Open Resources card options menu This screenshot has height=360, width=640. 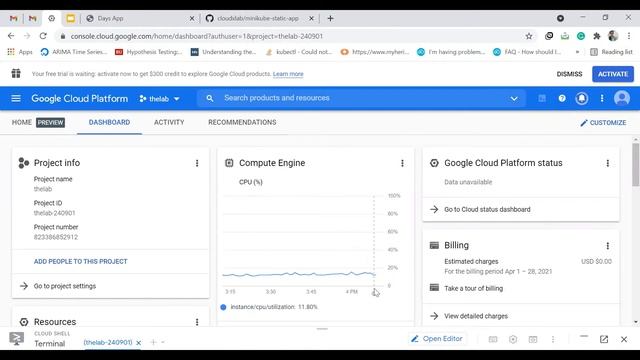click(197, 322)
